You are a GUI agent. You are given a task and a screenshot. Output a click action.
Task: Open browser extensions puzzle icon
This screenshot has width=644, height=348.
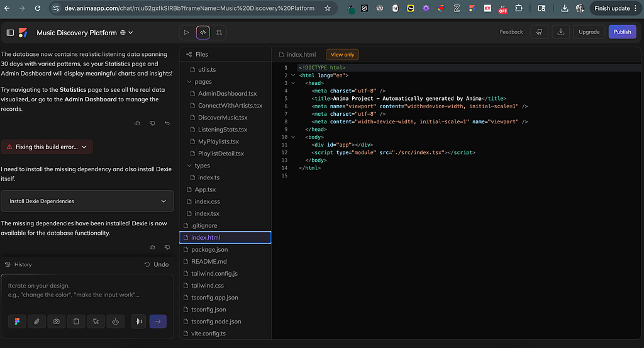pyautogui.click(x=519, y=8)
